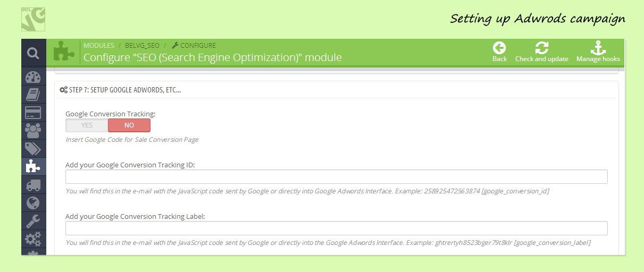Open the Price Rules tags icon
Viewport: 644px width, 272px height.
point(33,149)
